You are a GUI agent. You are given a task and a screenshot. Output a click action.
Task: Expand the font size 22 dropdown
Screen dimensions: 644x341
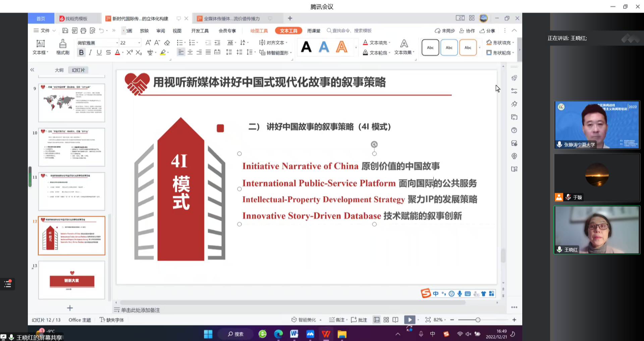(139, 43)
